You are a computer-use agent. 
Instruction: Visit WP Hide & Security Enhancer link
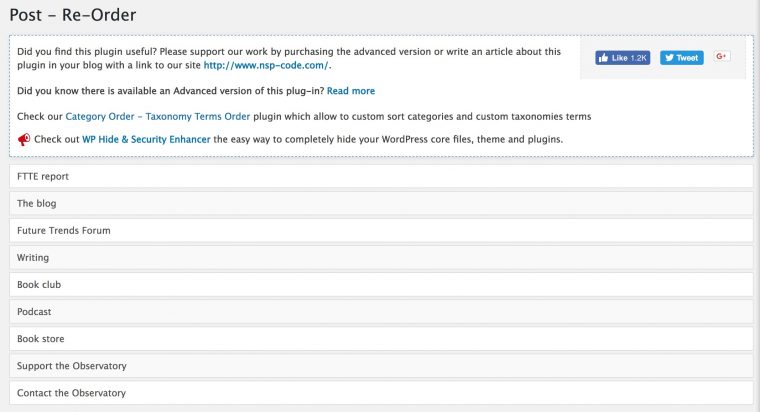pyautogui.click(x=146, y=139)
